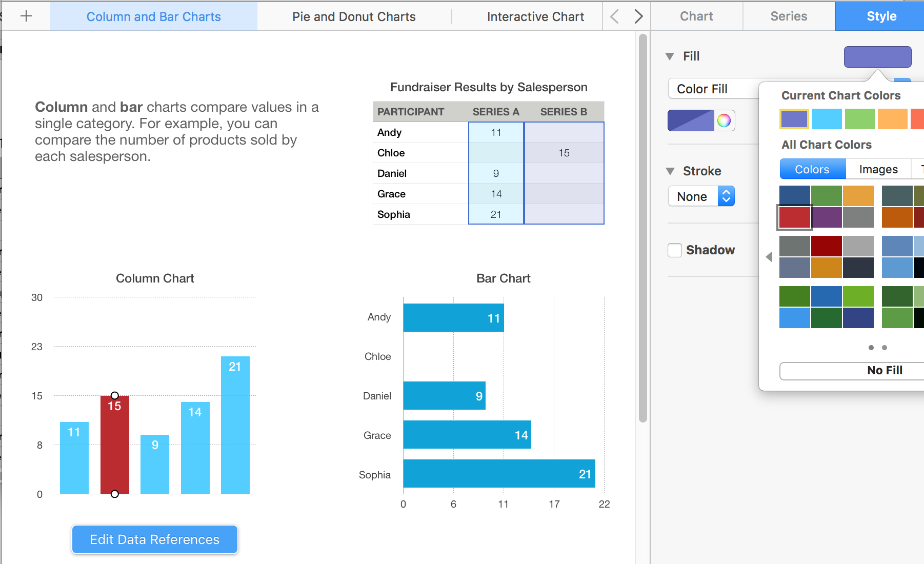Image resolution: width=924 pixels, height=564 pixels.
Task: Click the Edit Data References button
Action: tap(155, 539)
